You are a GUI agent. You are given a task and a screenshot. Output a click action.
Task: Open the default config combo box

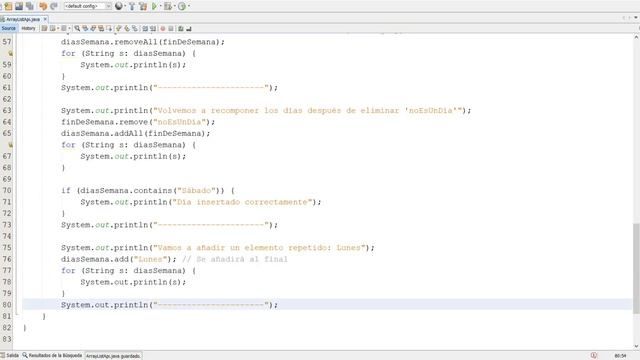(x=88, y=6)
